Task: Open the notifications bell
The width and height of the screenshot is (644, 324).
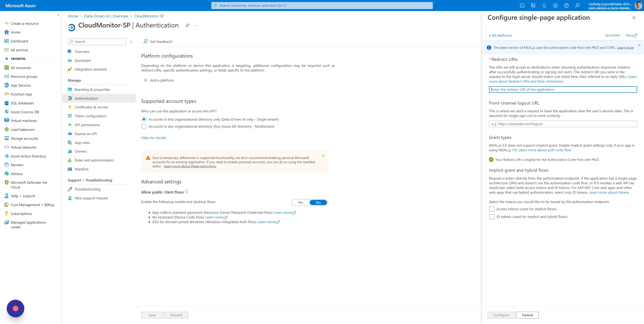Action: pos(544,6)
